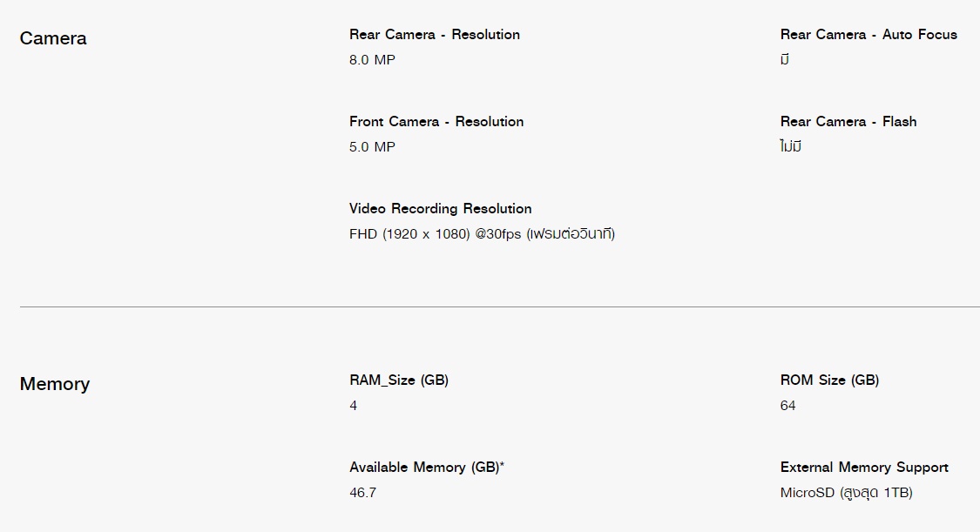
Task: Click the 8.0 MP value
Action: (x=373, y=60)
